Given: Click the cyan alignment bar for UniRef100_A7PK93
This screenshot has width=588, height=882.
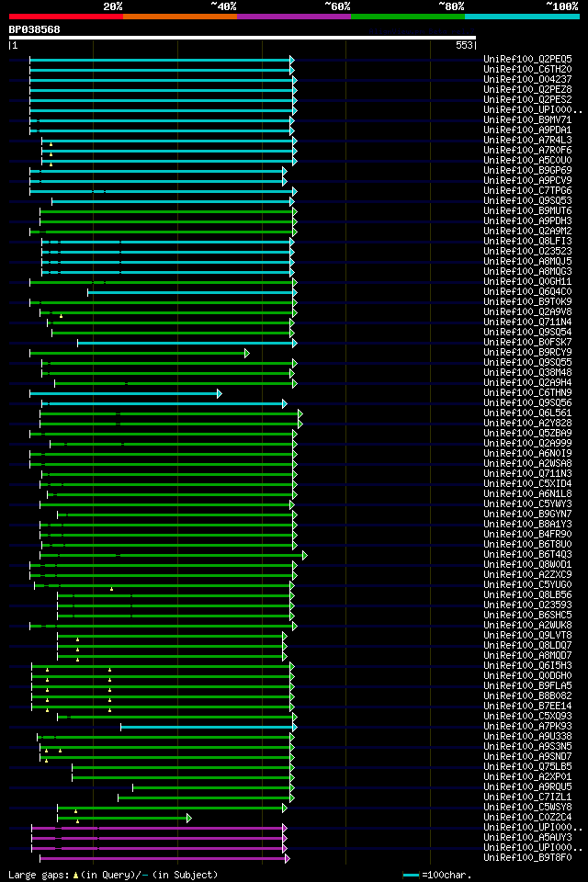Looking at the screenshot, I should [207, 728].
